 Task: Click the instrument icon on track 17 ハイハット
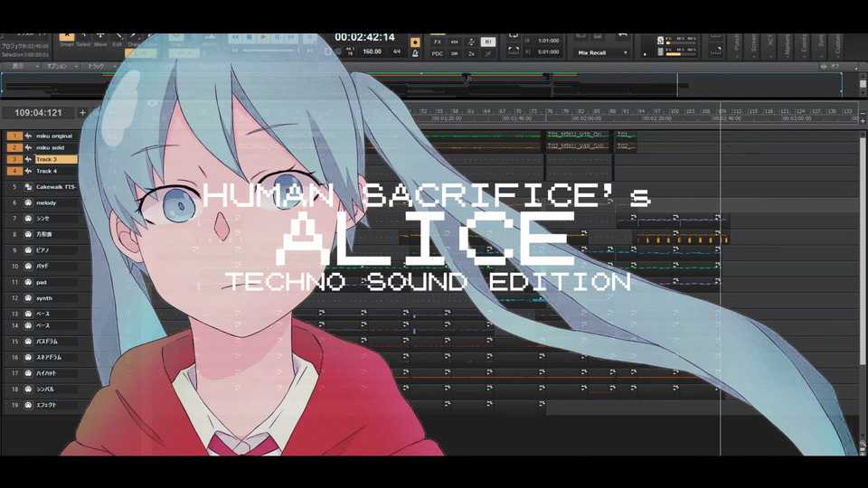[x=28, y=373]
